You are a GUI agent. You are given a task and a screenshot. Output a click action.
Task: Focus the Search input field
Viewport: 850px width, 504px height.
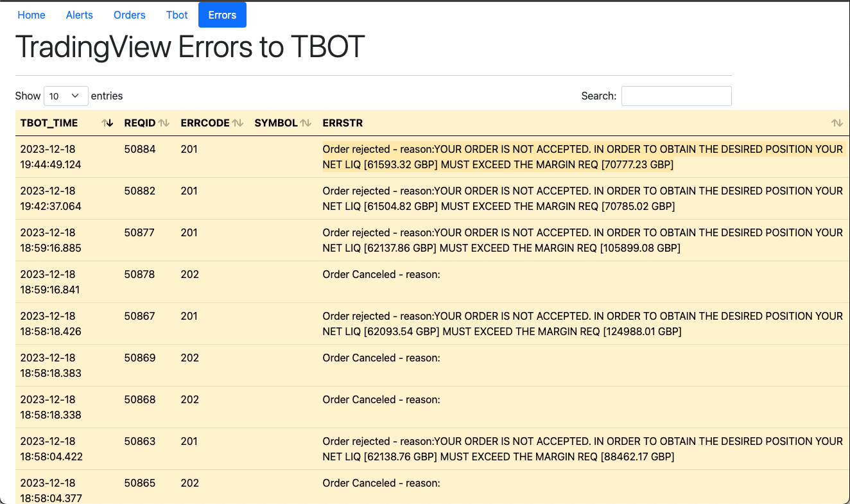tap(676, 96)
